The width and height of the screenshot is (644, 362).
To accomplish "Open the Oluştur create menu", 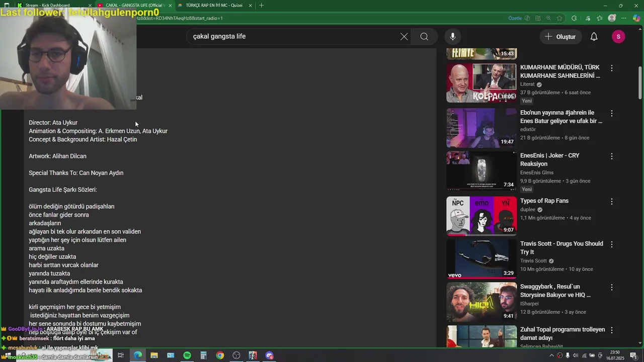I will point(560,37).
